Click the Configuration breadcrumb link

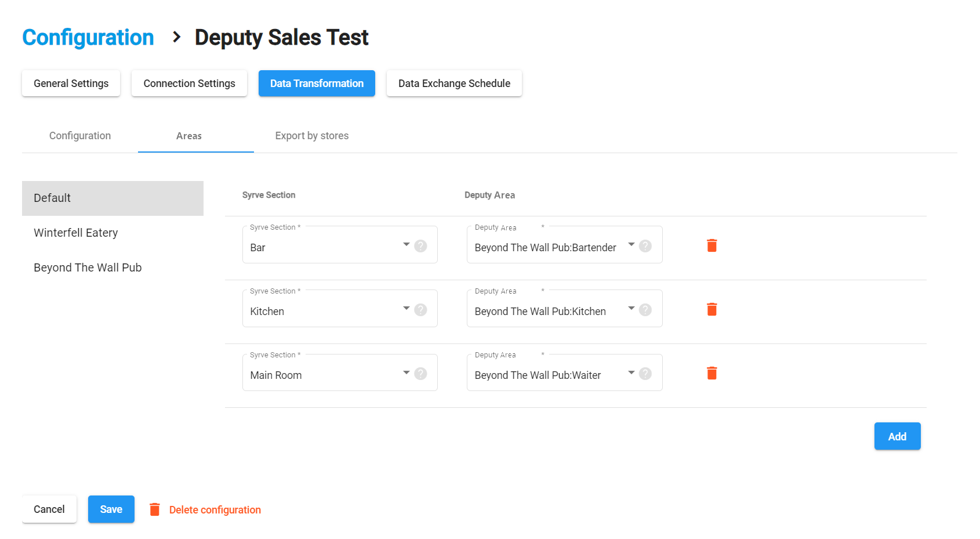(88, 38)
